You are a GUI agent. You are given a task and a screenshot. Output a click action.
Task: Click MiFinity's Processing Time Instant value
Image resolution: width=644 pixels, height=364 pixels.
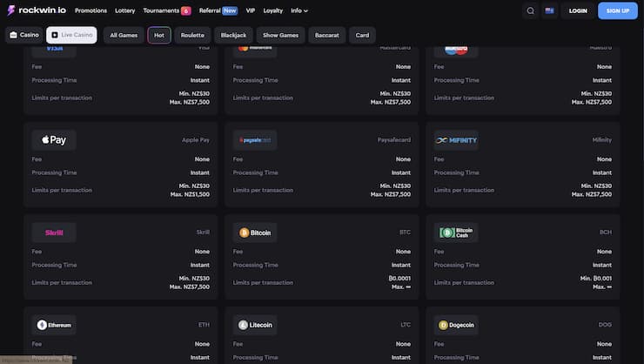601,173
